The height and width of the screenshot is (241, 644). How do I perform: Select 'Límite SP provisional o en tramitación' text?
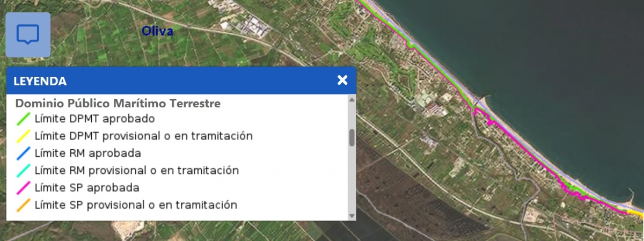136,205
